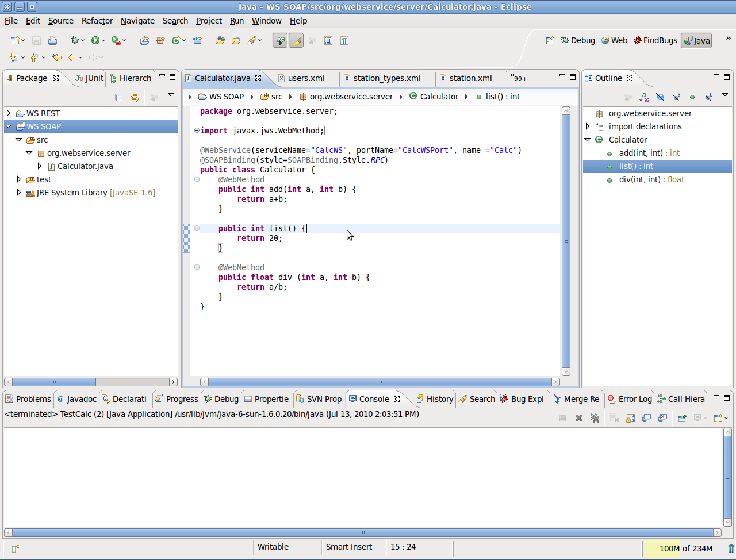The width and height of the screenshot is (736, 560).
Task: Collapse the WS SOAP project
Action: 9,126
